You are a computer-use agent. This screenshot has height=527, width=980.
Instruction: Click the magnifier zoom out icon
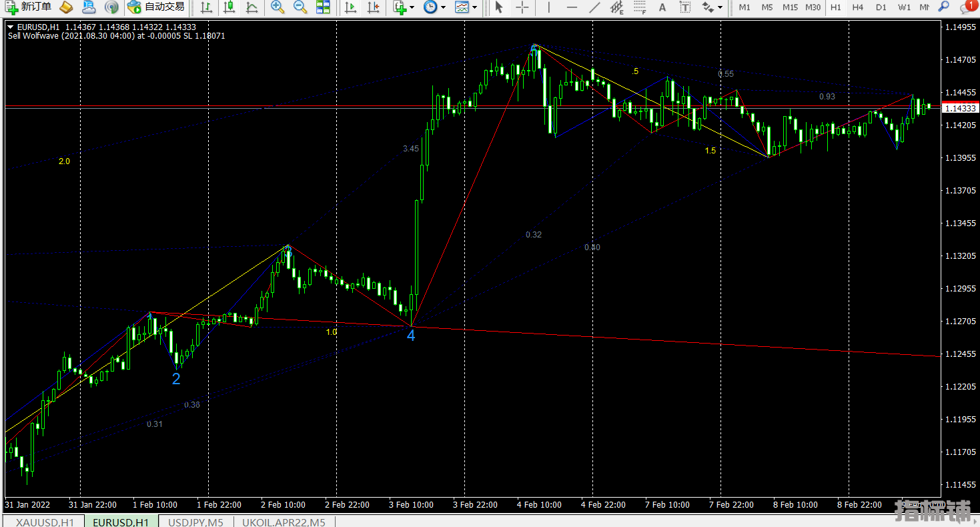pos(300,7)
